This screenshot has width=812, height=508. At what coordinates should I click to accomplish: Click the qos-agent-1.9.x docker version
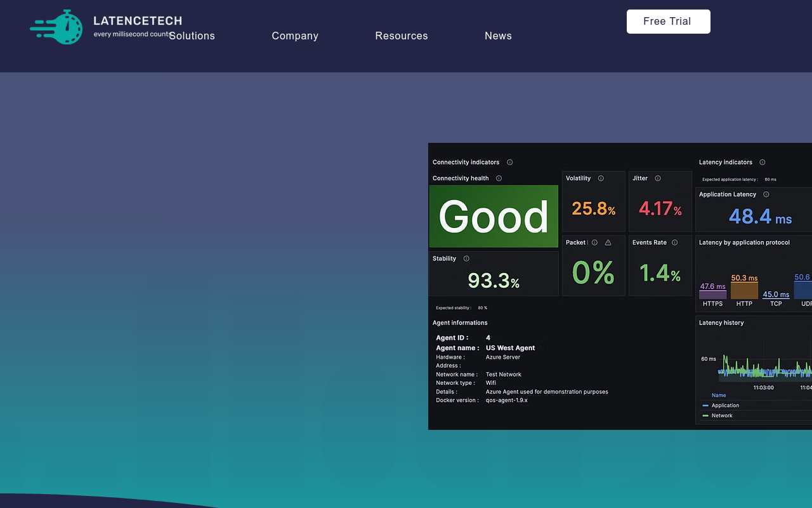point(507,401)
